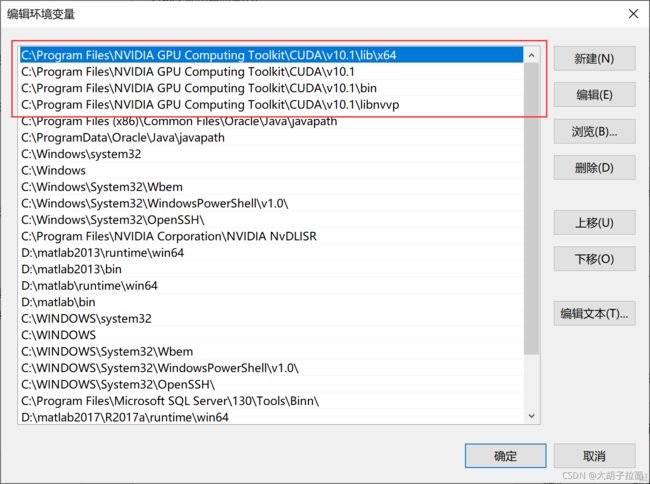Select the Program Files (x86) Oracle javapath entry
Viewport: 650px width, 484px height.
tap(272, 121)
